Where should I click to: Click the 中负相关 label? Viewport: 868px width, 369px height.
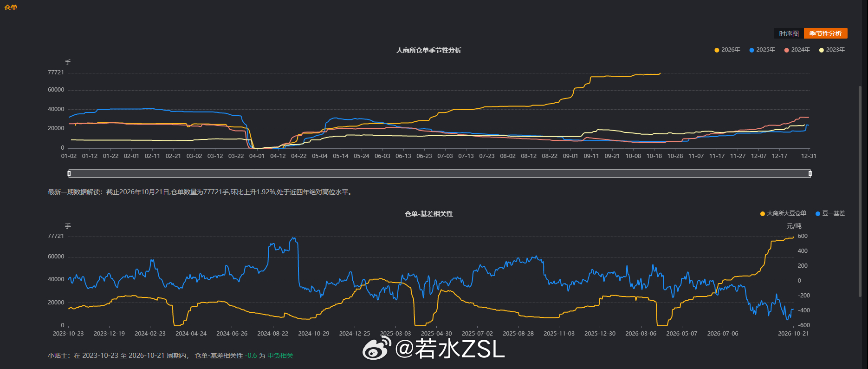[x=280, y=356]
